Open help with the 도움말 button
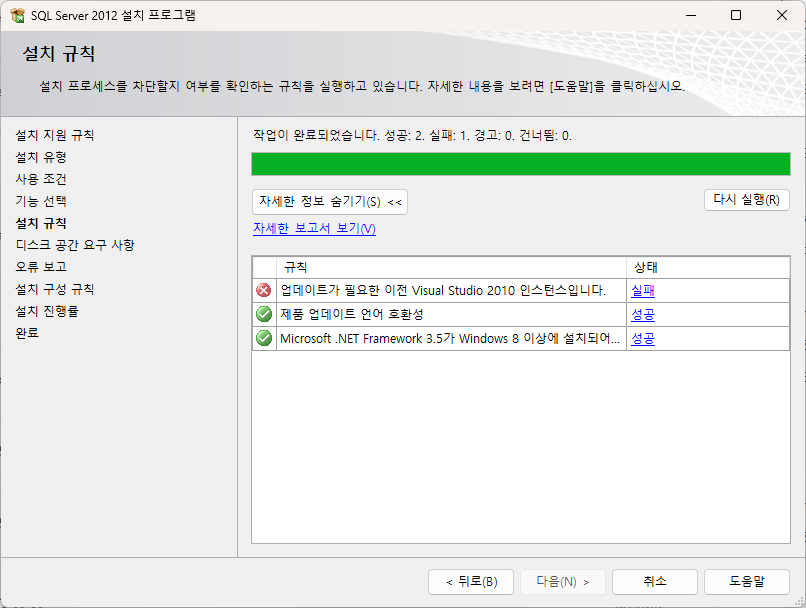 click(747, 582)
